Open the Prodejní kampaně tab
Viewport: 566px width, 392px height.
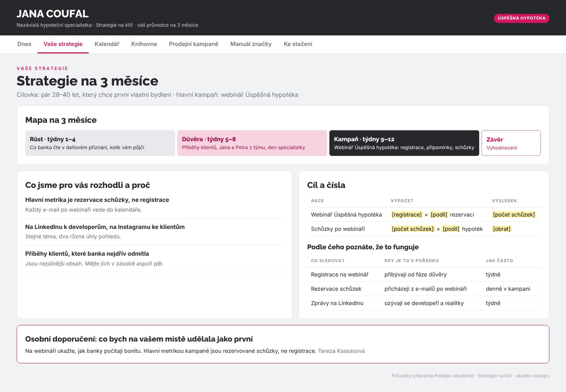pos(194,44)
